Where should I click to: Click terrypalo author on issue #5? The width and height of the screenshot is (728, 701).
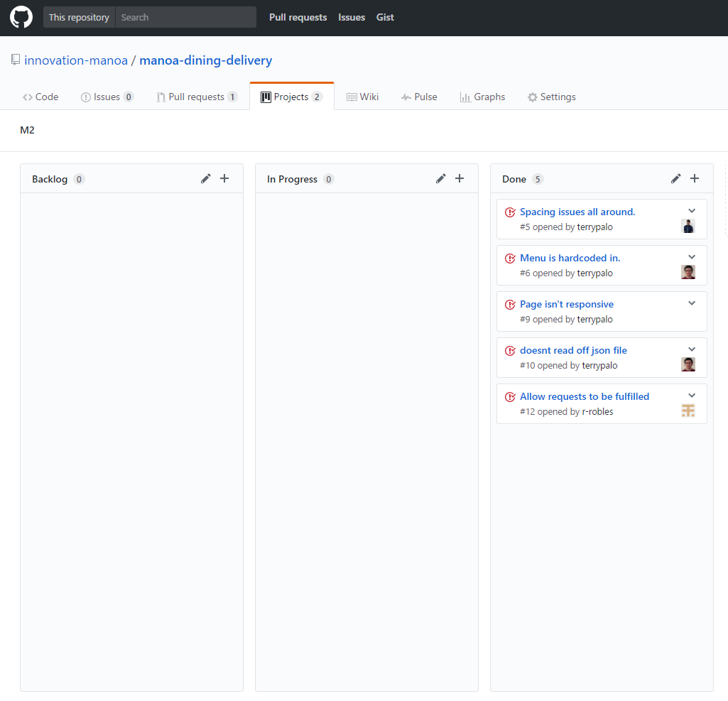(x=594, y=227)
